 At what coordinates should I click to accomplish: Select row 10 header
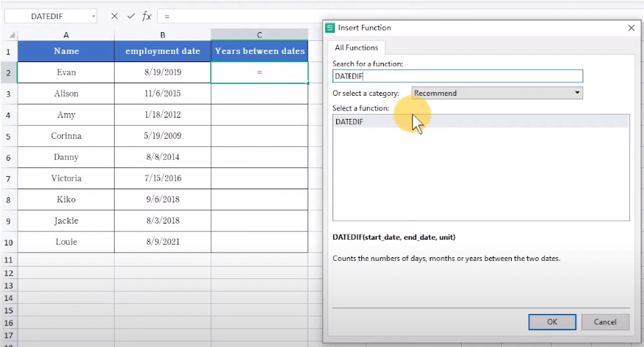coord(8,242)
